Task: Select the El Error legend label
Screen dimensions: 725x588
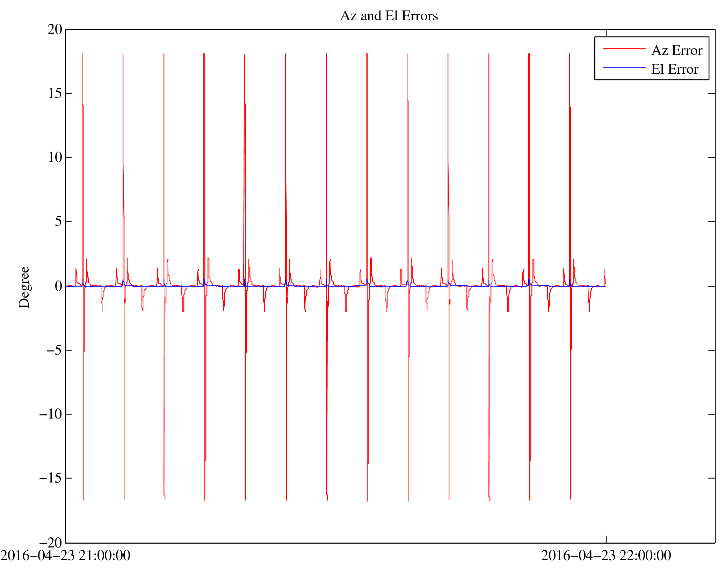Action: [674, 70]
